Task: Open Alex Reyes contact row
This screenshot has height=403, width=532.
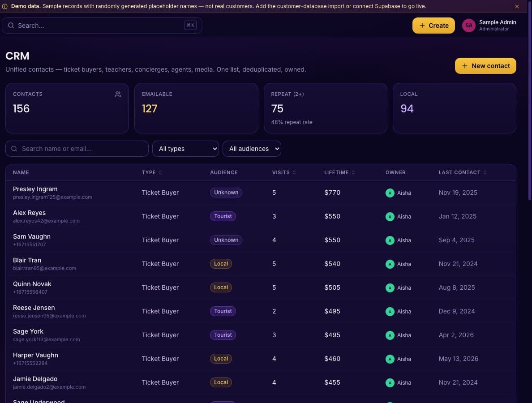Action: [261, 216]
